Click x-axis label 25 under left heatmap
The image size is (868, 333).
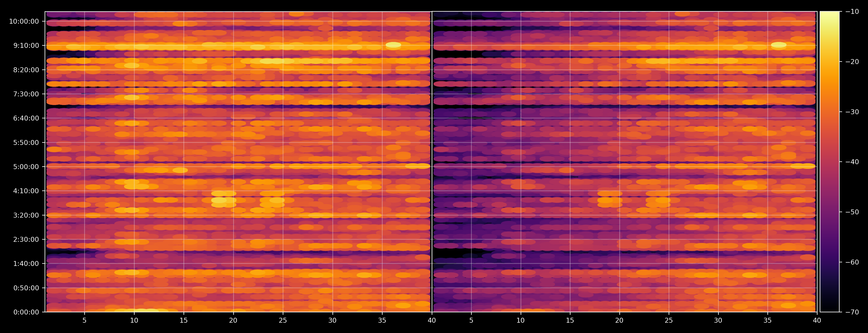coord(283,321)
